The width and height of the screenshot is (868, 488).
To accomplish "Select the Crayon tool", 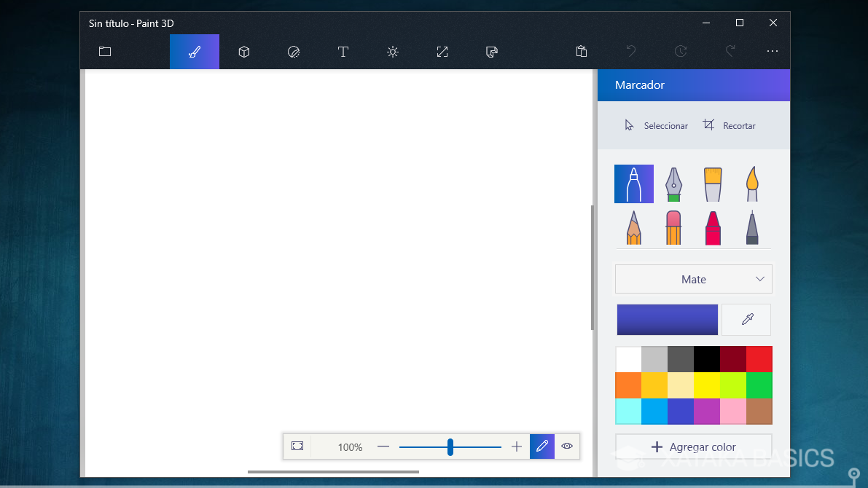I will [x=712, y=227].
